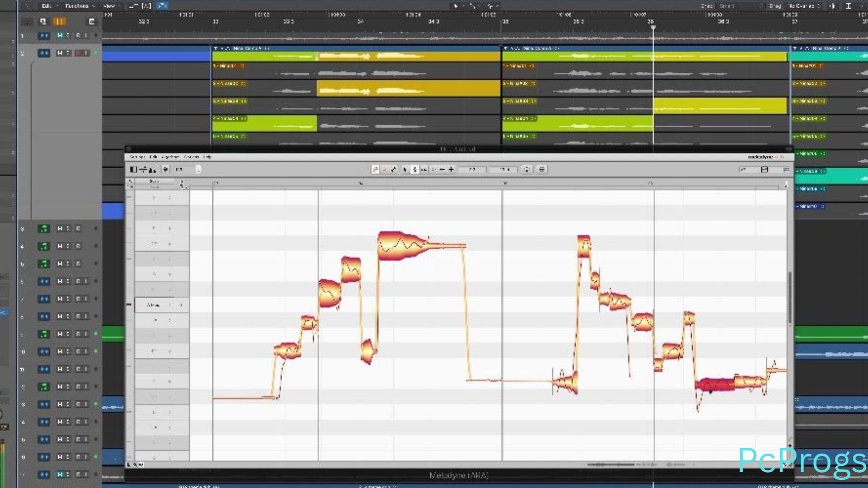Click the Melodyne vertical scrollbar

[x=790, y=297]
